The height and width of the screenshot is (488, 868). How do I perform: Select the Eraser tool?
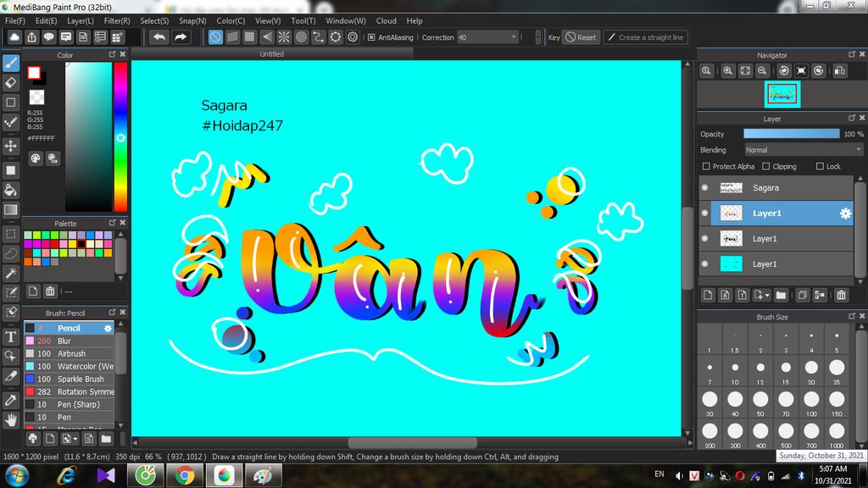10,83
